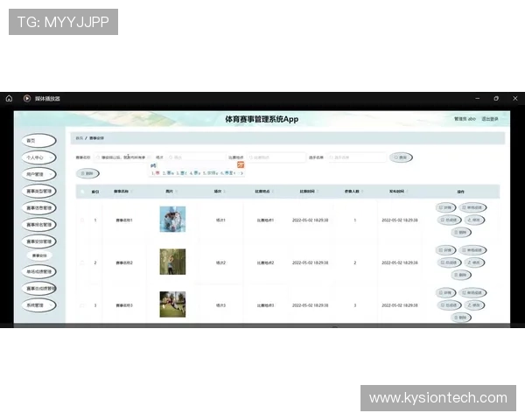The width and height of the screenshot is (525, 420).
Task: Click the 删除 button above the table
Action: click(87, 173)
